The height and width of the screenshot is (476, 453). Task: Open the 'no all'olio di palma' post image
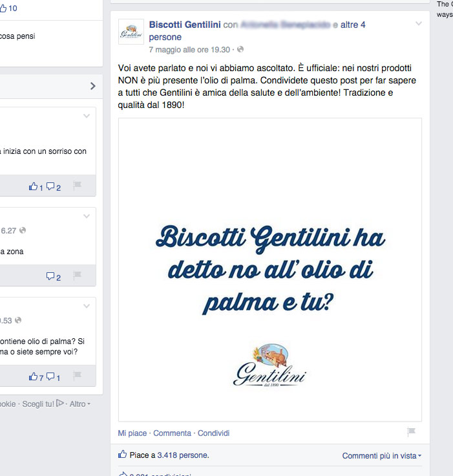[270, 270]
